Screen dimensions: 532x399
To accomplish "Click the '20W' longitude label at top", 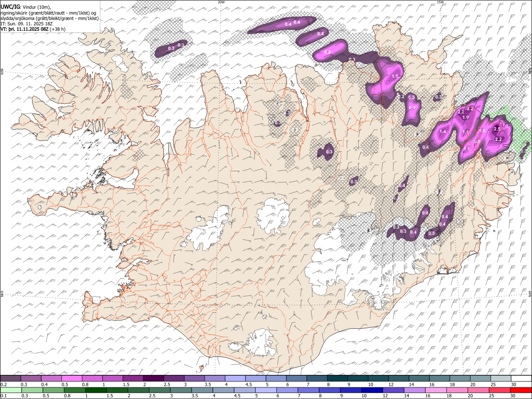I will pos(221,2).
